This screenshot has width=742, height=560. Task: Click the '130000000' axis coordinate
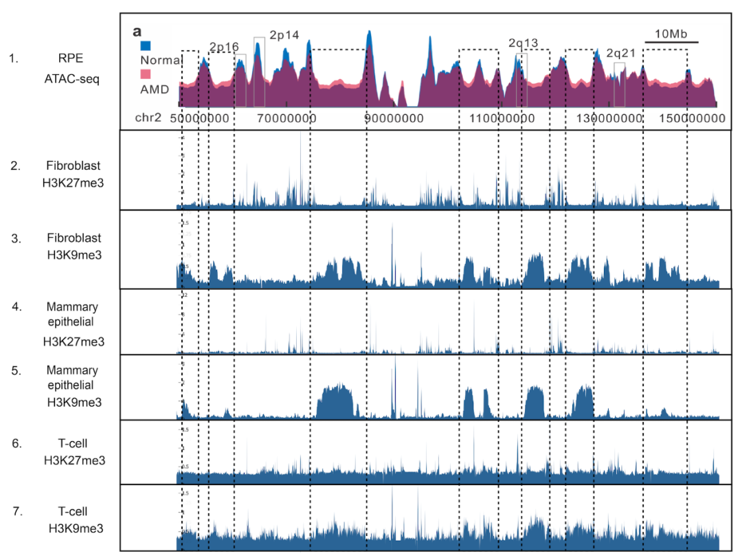[609, 118]
